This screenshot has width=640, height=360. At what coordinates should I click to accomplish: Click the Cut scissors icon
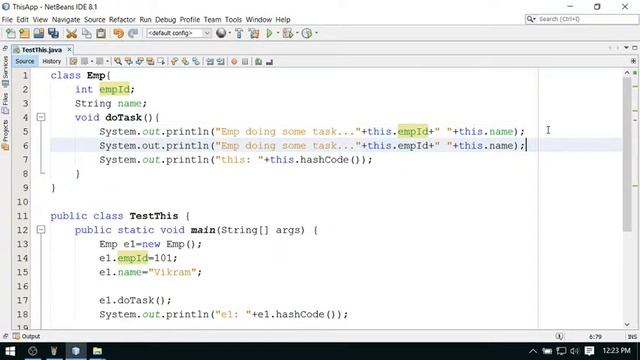(x=71, y=33)
